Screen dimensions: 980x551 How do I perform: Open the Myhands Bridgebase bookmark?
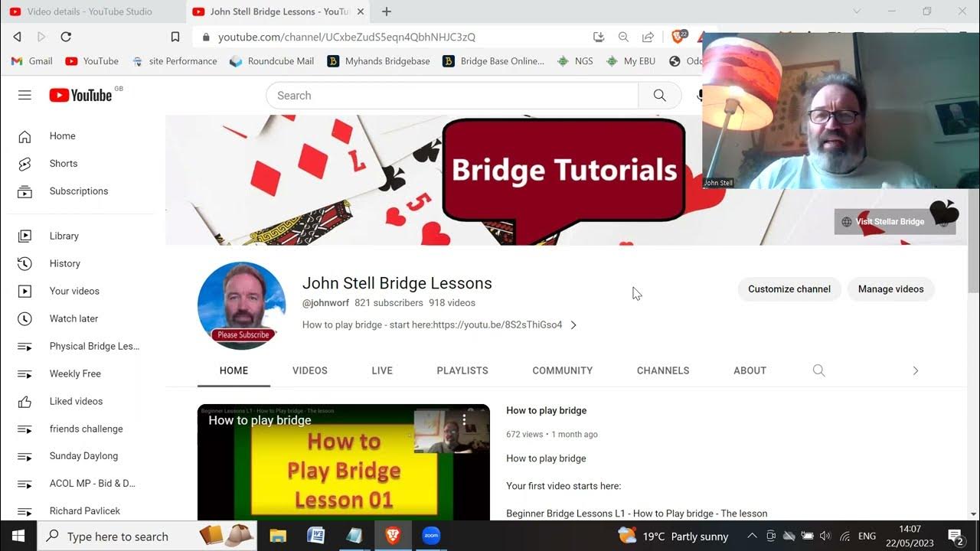[379, 61]
